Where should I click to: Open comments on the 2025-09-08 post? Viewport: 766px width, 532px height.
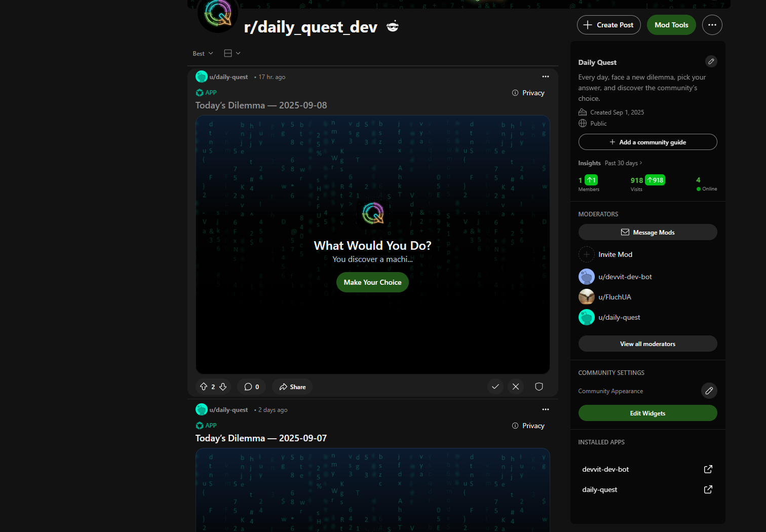[251, 387]
